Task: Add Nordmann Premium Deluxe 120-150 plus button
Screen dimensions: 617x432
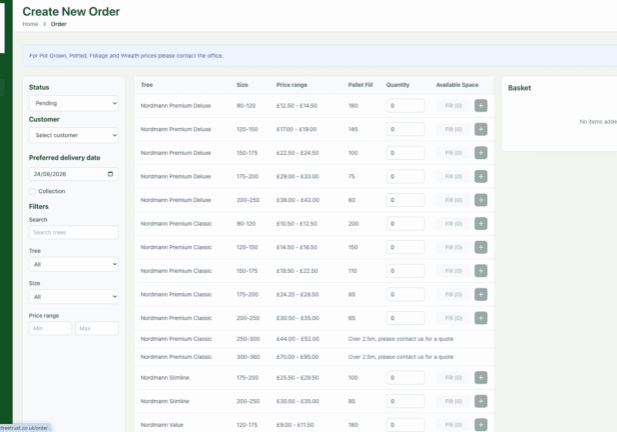Action: [480, 129]
